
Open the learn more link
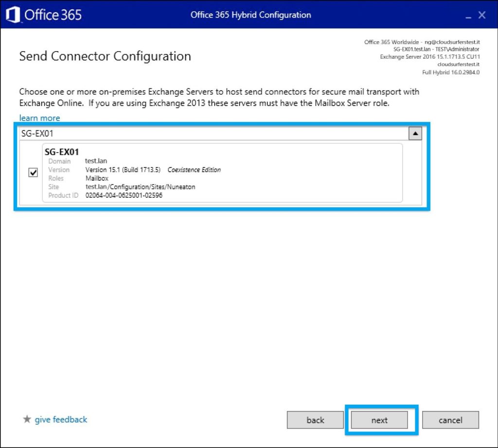coord(40,118)
